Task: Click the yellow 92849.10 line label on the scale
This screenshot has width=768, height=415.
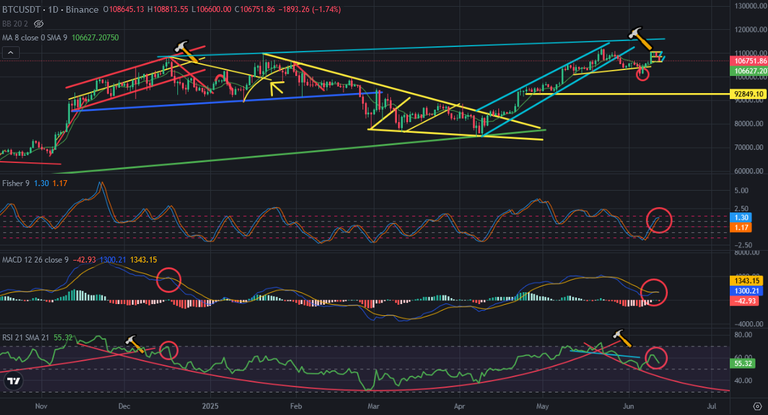Action: (x=748, y=94)
